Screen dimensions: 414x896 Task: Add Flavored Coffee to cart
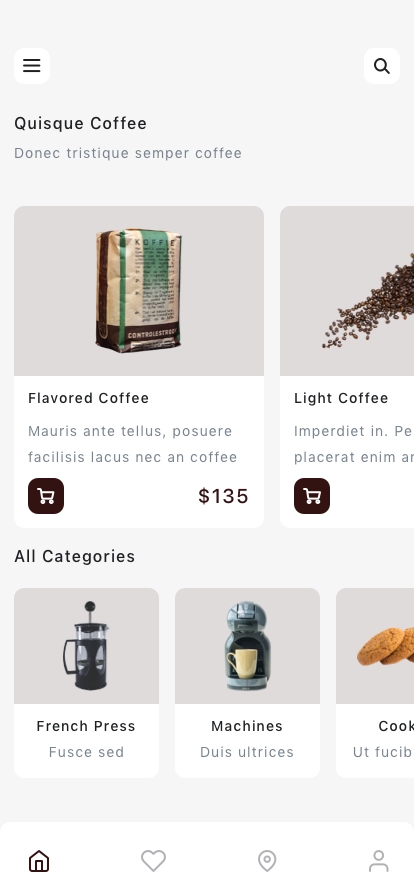tap(46, 496)
